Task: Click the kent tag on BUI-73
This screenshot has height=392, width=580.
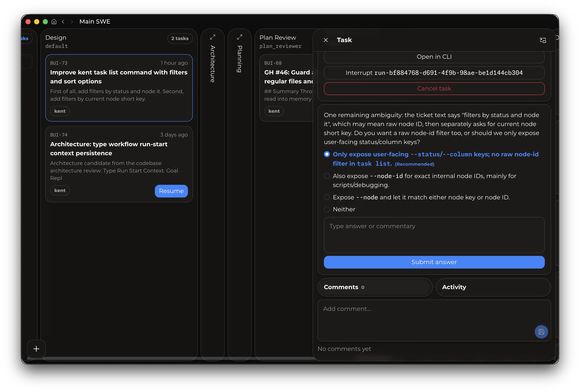Action: point(60,111)
